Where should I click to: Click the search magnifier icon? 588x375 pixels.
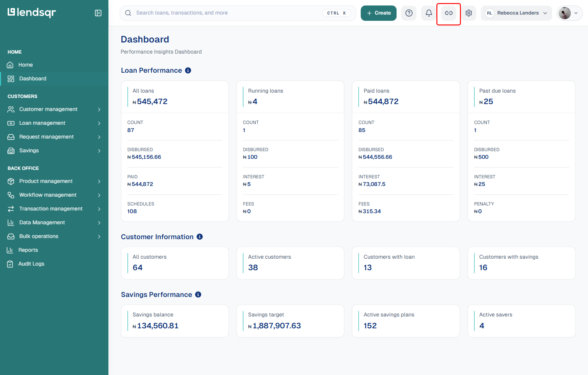[128, 13]
